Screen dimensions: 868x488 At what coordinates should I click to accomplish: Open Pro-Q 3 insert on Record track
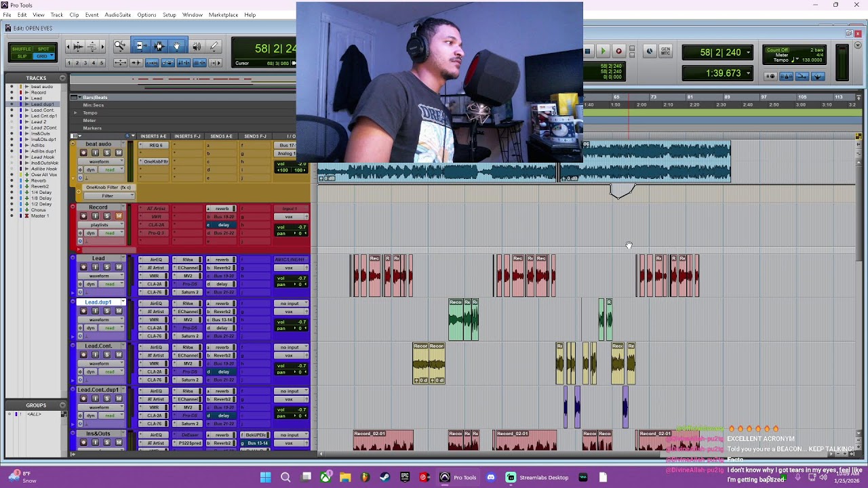[154, 233]
